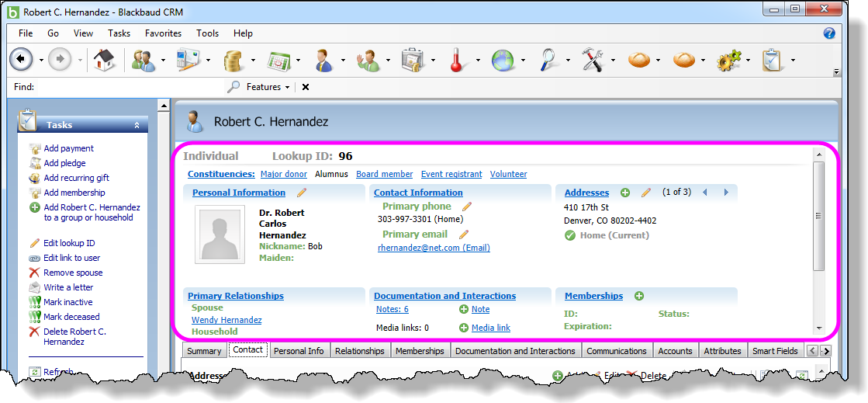Open the clipboard toolbar icon

pyautogui.click(x=773, y=59)
